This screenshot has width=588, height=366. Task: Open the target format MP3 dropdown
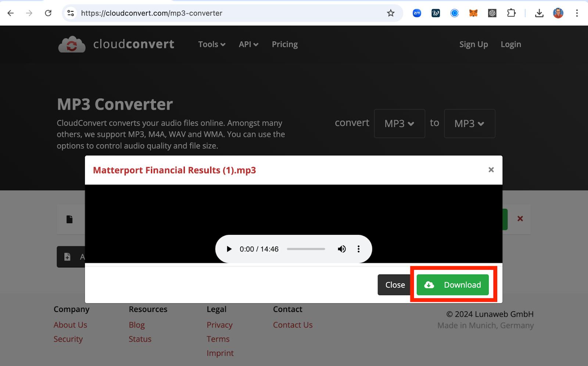[x=470, y=123]
